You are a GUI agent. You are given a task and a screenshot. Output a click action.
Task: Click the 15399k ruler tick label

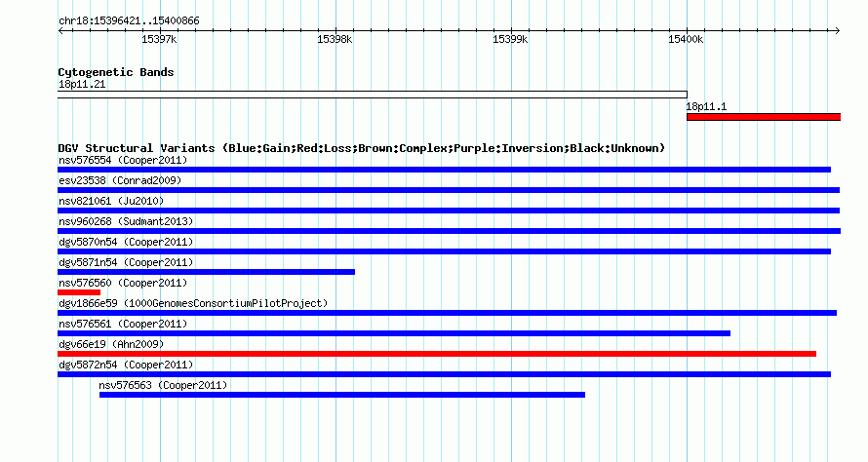510,39
